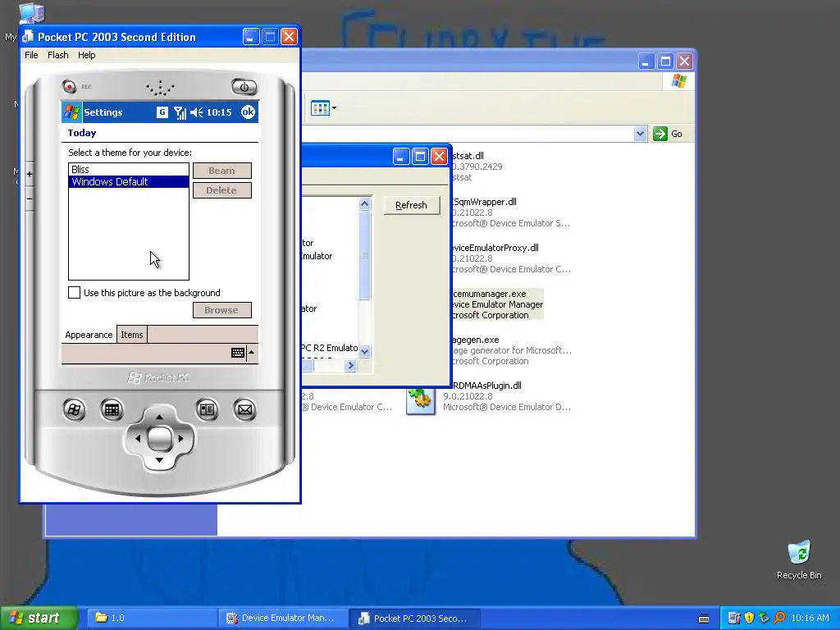Click Refresh in Device Emulator Manager

412,205
